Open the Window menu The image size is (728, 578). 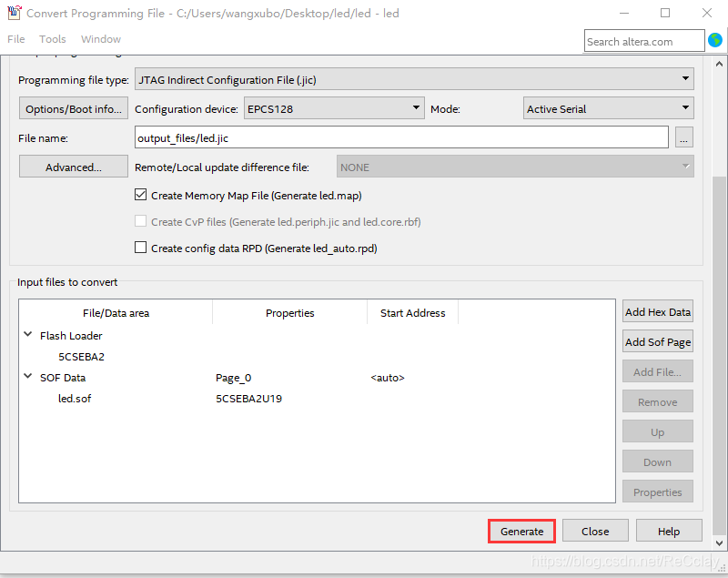click(x=101, y=39)
